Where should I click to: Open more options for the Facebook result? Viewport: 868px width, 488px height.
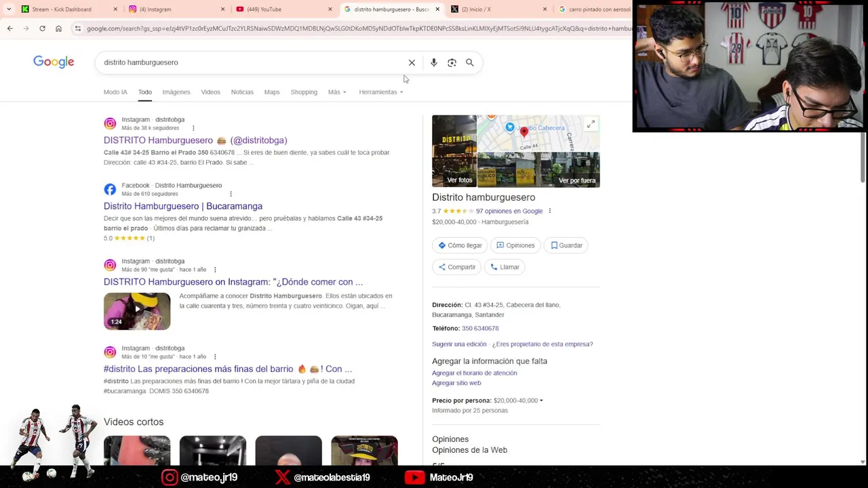tap(231, 194)
